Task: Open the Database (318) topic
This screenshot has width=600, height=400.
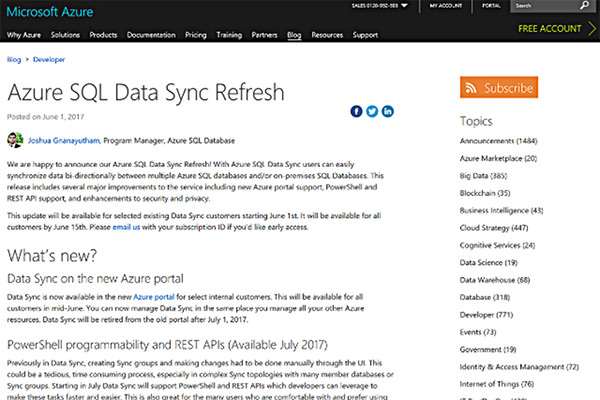Action: coord(485,297)
